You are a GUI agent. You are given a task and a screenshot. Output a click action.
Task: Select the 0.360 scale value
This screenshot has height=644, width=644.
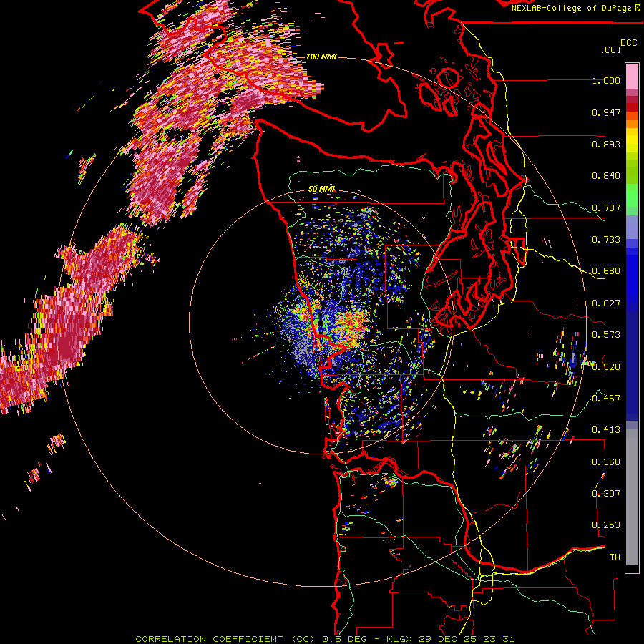606,462
